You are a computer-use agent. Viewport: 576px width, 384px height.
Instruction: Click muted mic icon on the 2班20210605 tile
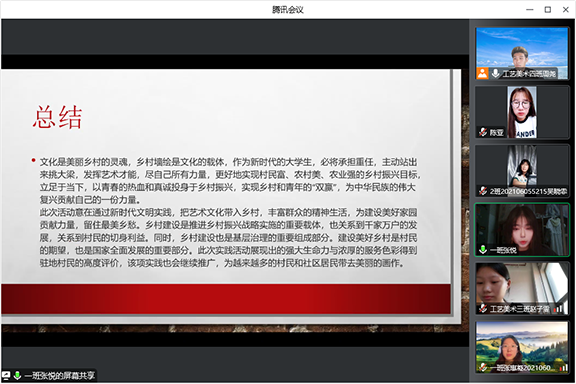pos(483,191)
